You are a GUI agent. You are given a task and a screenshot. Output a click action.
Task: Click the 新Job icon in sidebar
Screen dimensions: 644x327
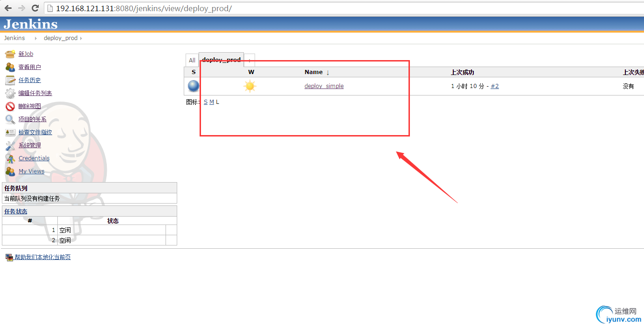point(10,54)
